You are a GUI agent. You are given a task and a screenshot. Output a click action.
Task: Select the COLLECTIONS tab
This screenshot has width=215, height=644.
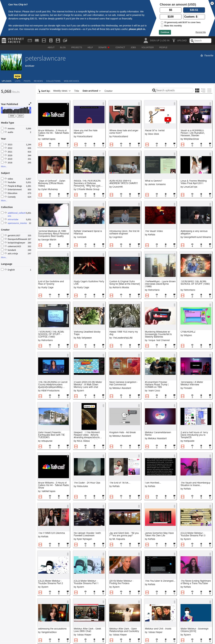[53, 81]
